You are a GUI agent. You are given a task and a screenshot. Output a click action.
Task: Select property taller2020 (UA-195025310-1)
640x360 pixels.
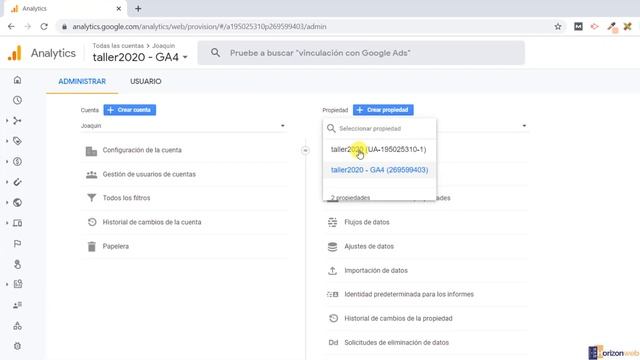click(378, 149)
